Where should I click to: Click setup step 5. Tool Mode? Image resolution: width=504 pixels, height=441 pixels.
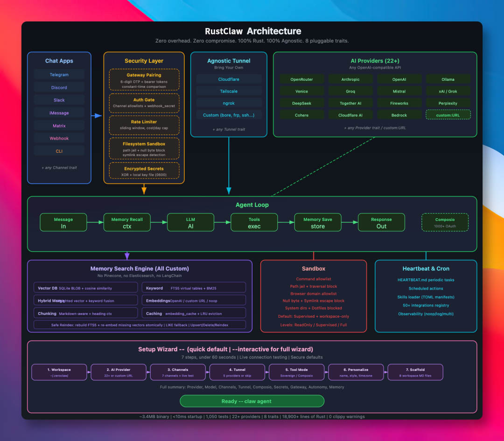(x=297, y=372)
